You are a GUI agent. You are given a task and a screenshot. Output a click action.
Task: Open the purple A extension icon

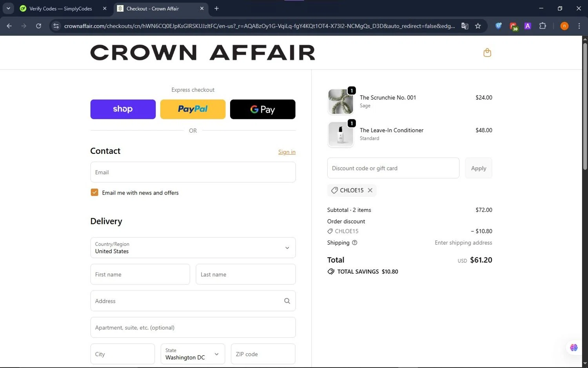(528, 26)
